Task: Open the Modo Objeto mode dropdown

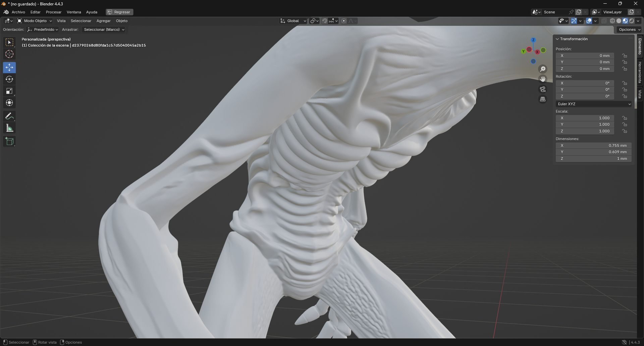Action: 35,21
